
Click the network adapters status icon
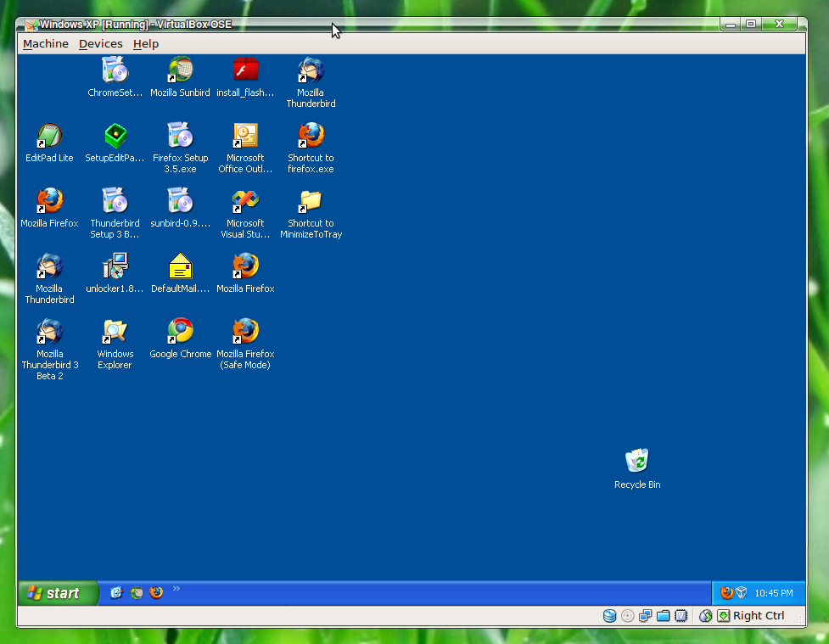[645, 615]
